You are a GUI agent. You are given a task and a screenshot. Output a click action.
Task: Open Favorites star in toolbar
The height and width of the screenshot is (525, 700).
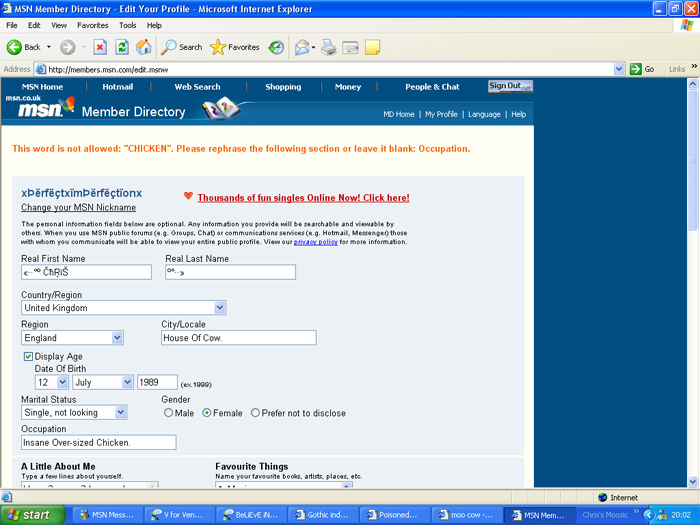(x=218, y=47)
